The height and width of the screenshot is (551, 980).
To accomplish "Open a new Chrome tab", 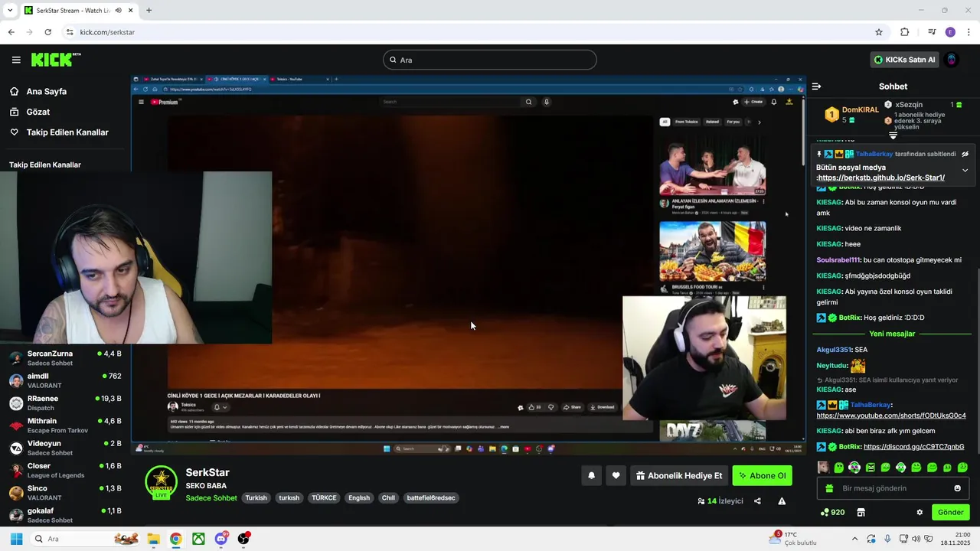I will [149, 10].
